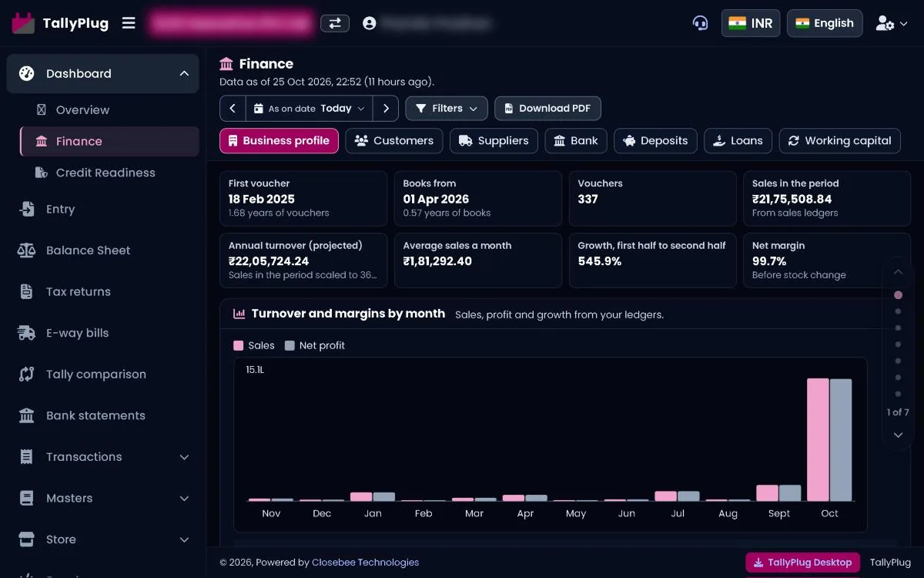The image size is (924, 578).
Task: Switch to the Bank tab
Action: click(576, 140)
